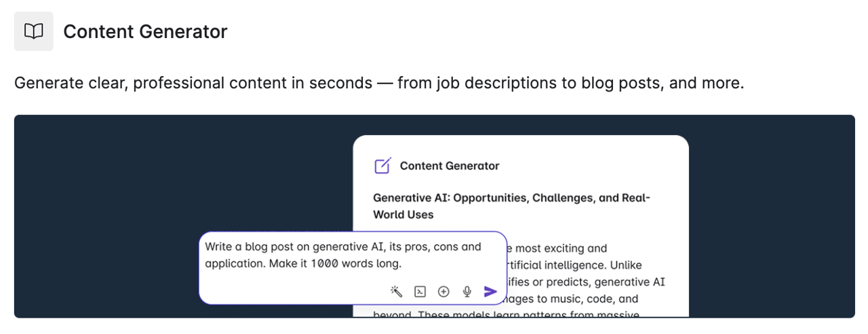Open the command prompt icon in prompt box
This screenshot has height=334, width=868.
coord(420,291)
